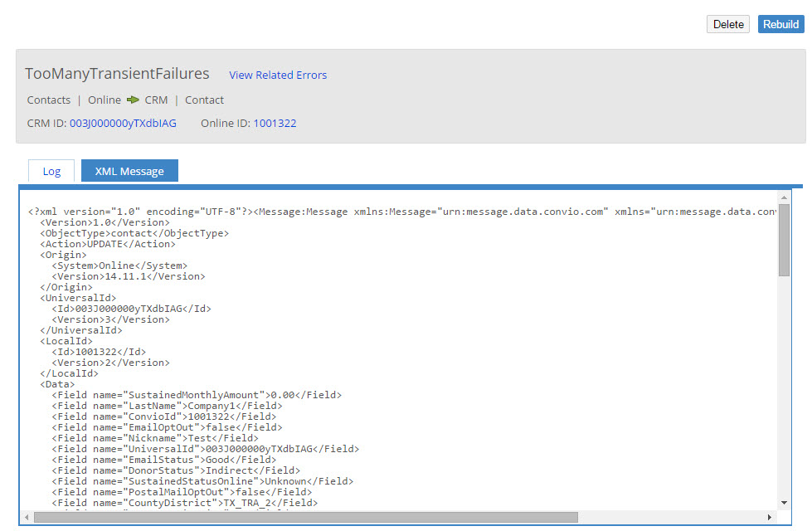Click horizontal scrollbar left arrow
The height and width of the screenshot is (531, 812).
click(27, 517)
